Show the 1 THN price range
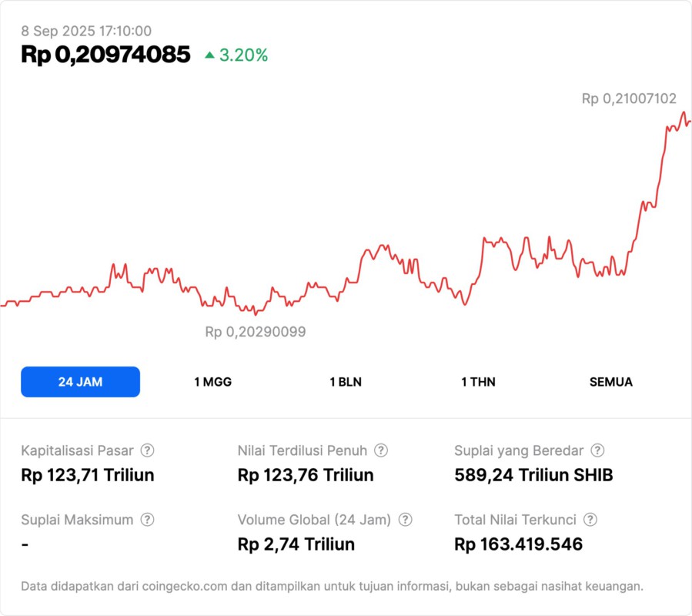Image resolution: width=692 pixels, height=616 pixels. pos(478,382)
